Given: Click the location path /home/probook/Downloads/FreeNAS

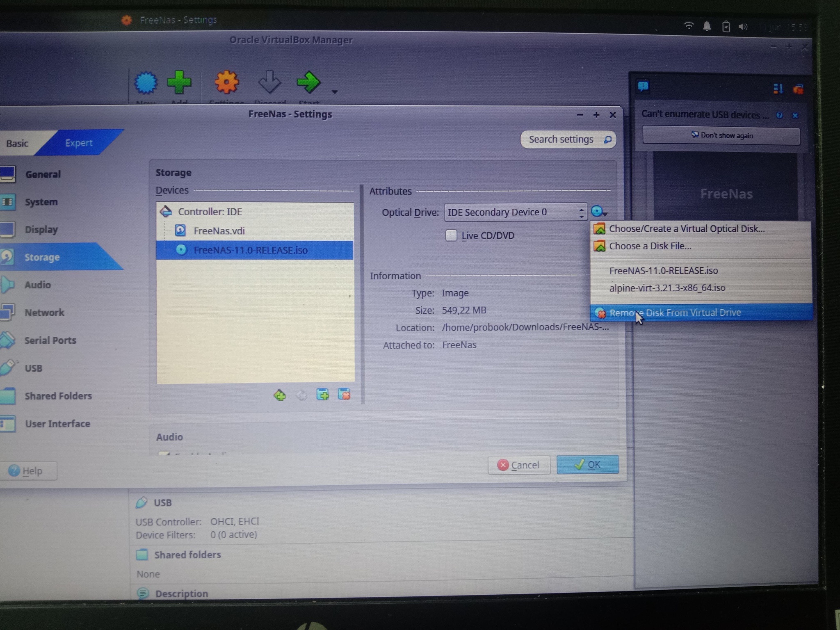Looking at the screenshot, I should [525, 327].
